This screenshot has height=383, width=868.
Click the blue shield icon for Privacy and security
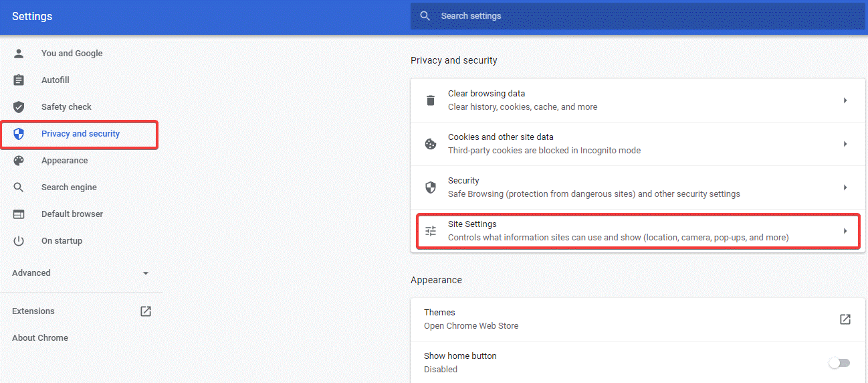coord(19,134)
